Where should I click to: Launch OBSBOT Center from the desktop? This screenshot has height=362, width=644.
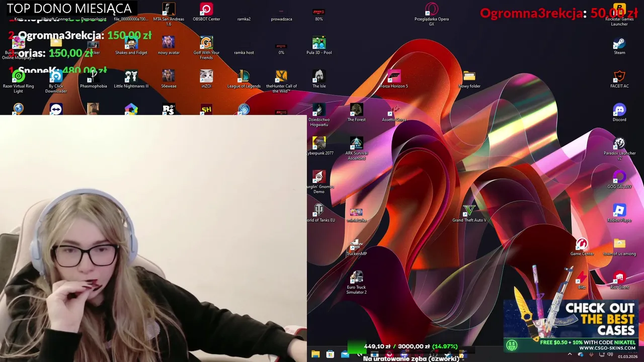(206, 12)
